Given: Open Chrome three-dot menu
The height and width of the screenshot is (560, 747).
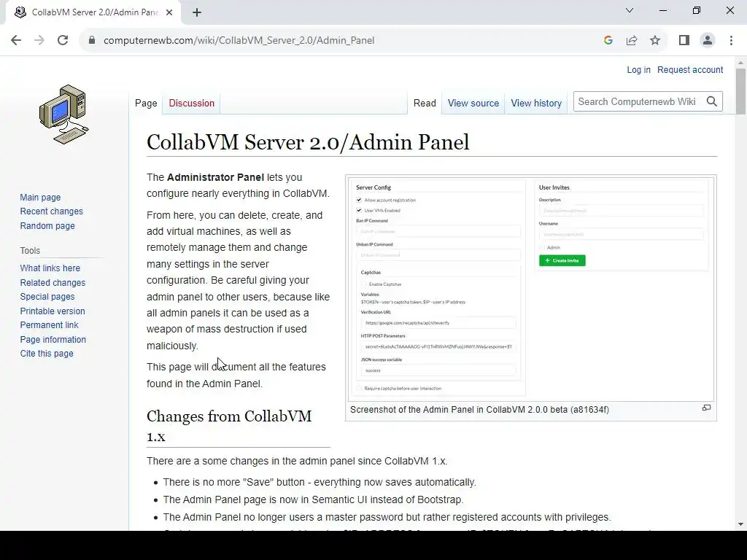Looking at the screenshot, I should [x=731, y=41].
